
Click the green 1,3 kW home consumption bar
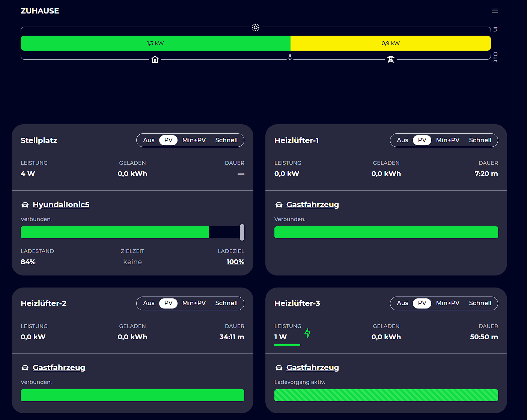pos(155,43)
